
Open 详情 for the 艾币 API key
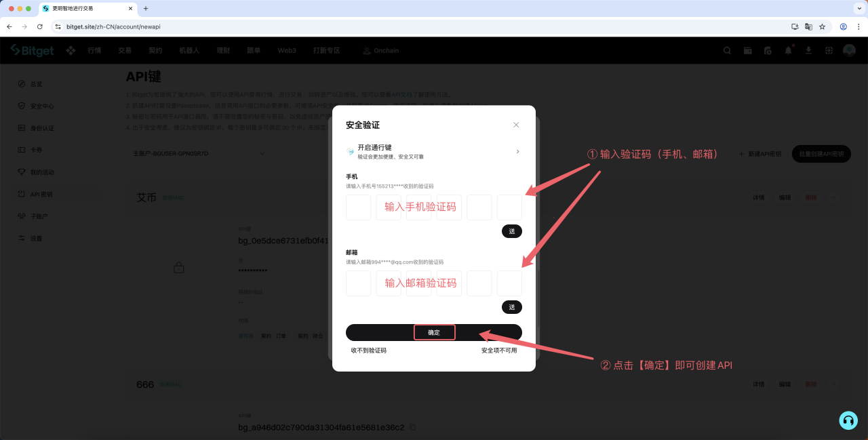759,197
